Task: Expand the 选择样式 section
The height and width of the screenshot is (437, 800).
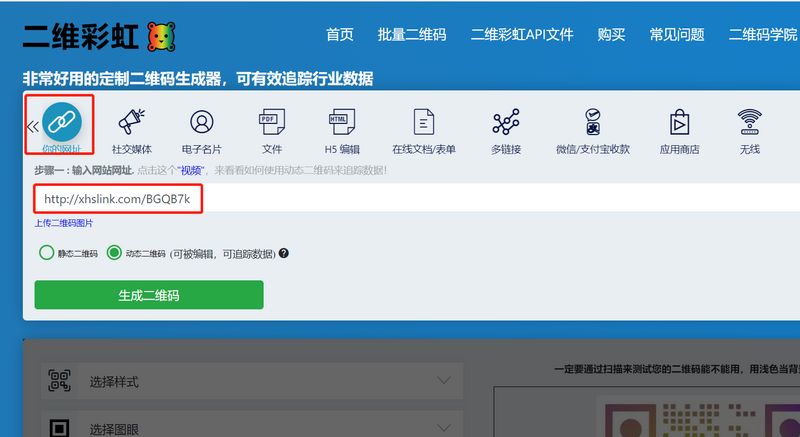Action: 252,381
